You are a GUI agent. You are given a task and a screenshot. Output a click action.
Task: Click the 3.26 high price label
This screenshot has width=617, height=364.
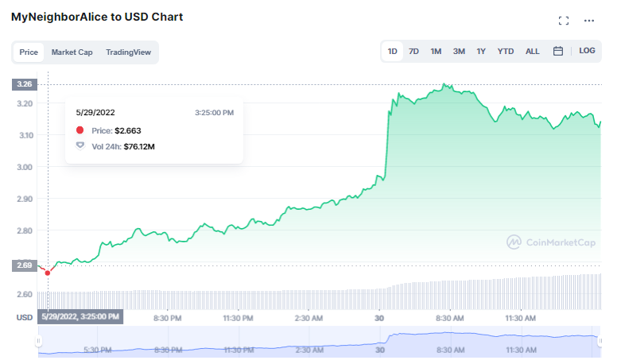[25, 84]
